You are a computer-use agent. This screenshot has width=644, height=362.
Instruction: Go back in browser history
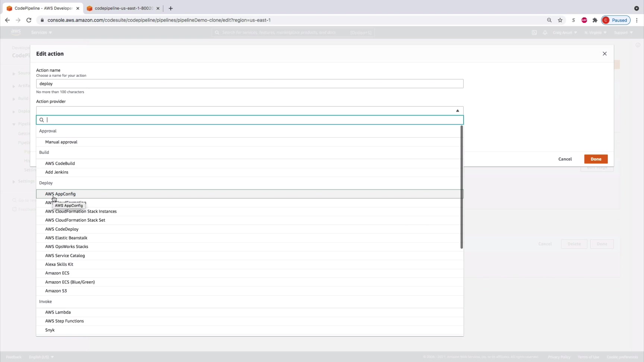7,20
